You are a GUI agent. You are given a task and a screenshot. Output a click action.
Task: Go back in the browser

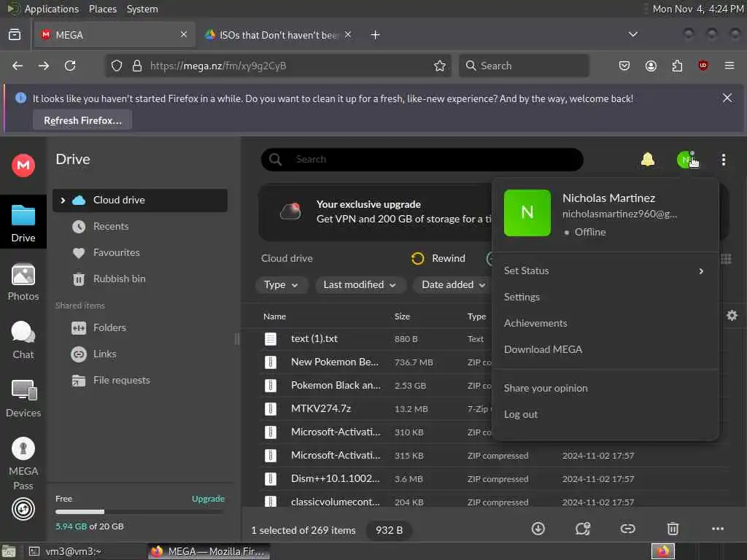(18, 66)
